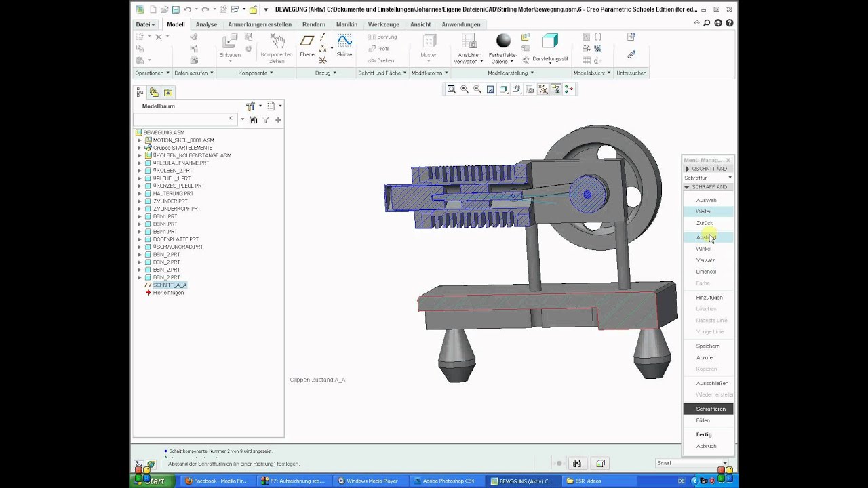The width and height of the screenshot is (868, 488).
Task: Click the zoom in magnifier icon
Action: 465,89
